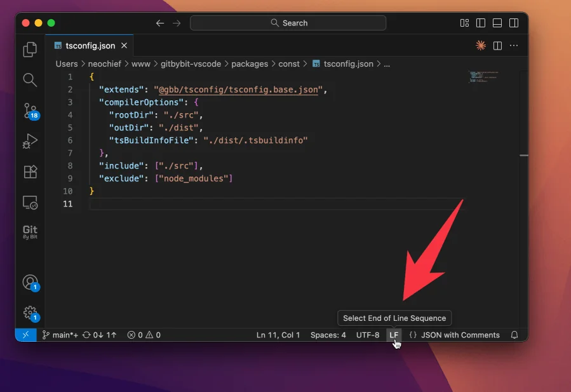Open the Extensions view
Image resolution: width=571 pixels, height=392 pixels.
pos(30,172)
